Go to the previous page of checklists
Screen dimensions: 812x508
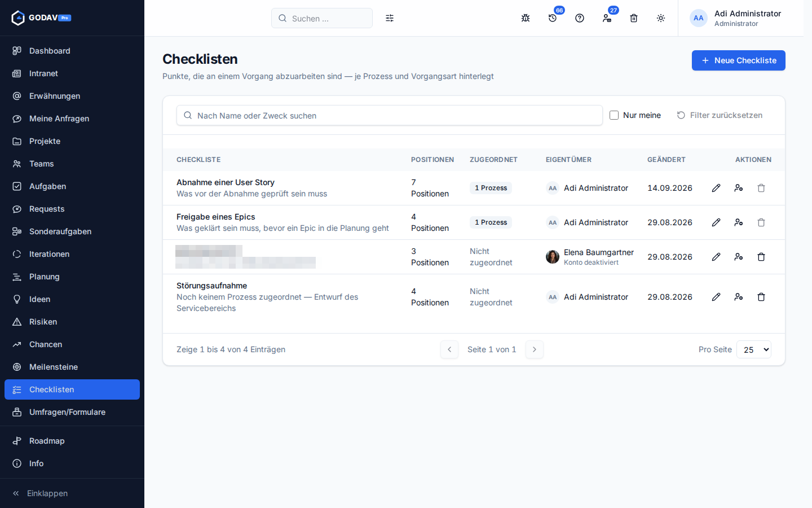pos(449,349)
